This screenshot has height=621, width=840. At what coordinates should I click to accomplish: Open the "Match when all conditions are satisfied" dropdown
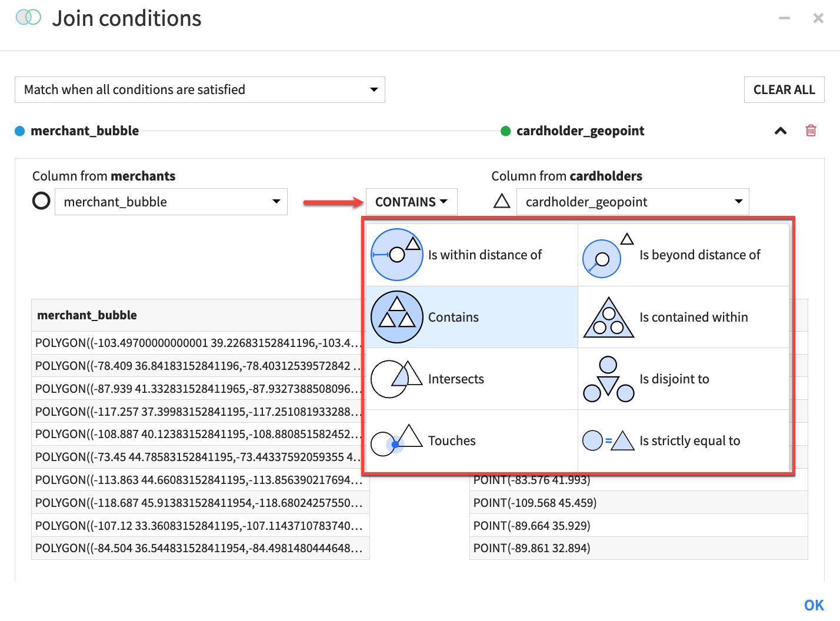[374, 89]
